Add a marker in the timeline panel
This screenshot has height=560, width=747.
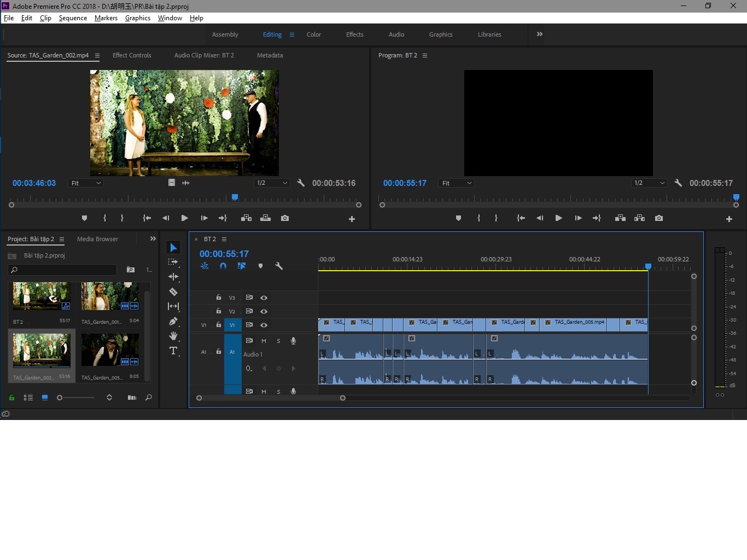(260, 266)
